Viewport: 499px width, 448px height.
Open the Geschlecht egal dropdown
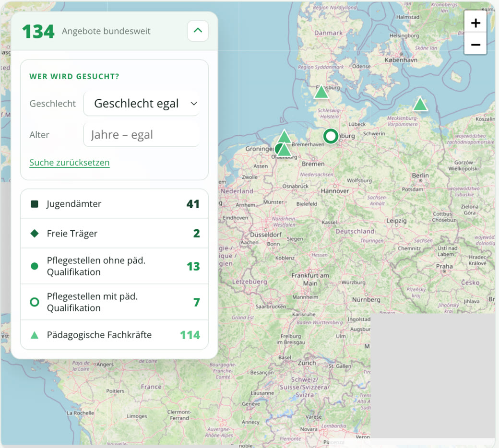141,104
